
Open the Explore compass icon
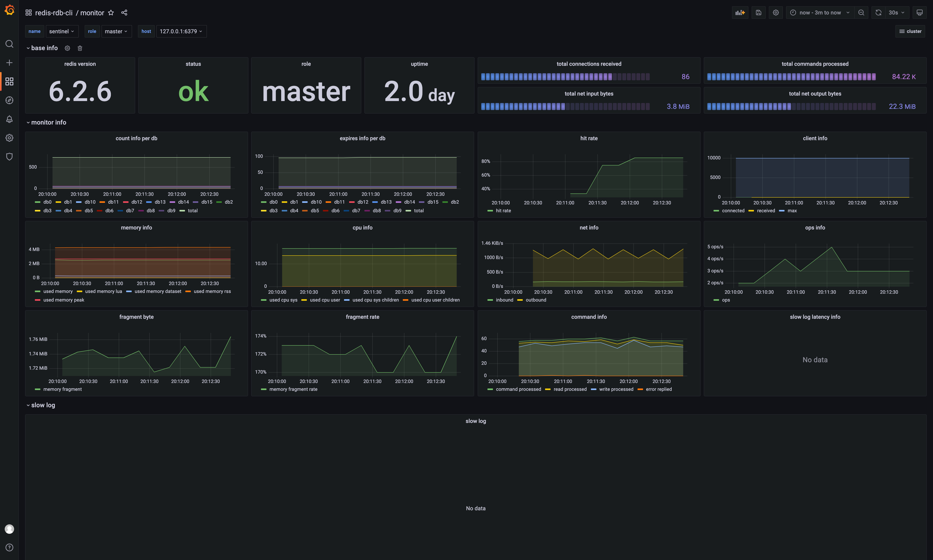tap(9, 100)
